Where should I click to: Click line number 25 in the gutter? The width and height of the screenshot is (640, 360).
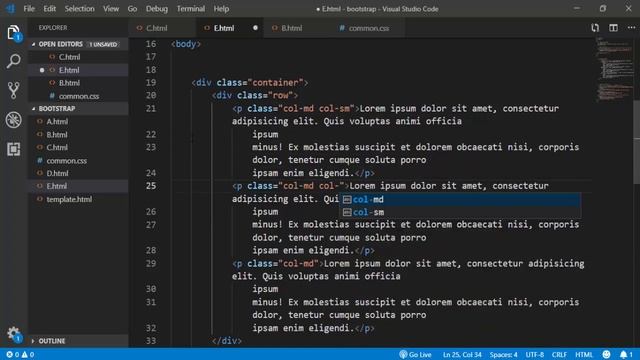click(x=151, y=186)
